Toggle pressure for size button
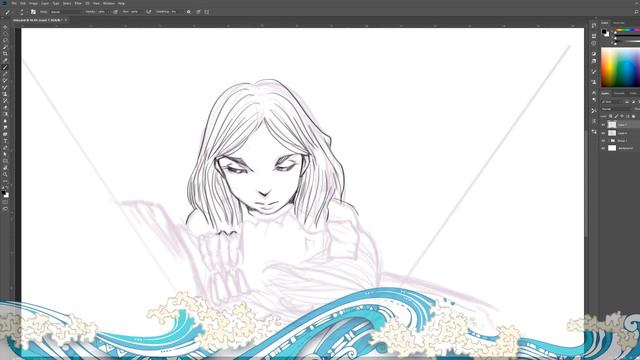This screenshot has height=360, width=640. pos(198,12)
